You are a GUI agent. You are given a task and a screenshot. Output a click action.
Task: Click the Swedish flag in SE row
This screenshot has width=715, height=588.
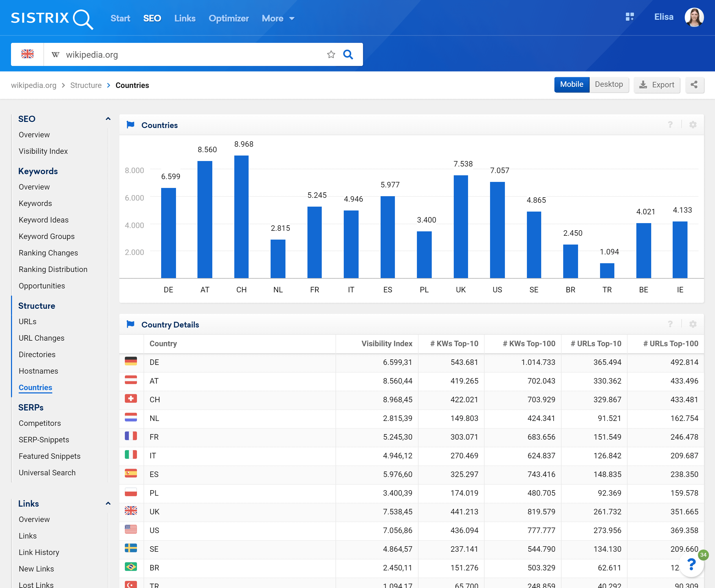coord(131,548)
